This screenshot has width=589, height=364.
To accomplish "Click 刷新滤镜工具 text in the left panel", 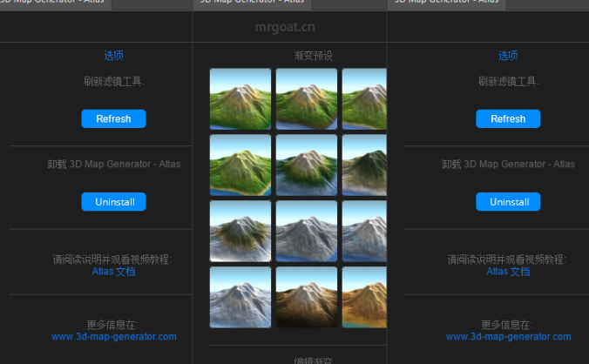I will 113,81.
